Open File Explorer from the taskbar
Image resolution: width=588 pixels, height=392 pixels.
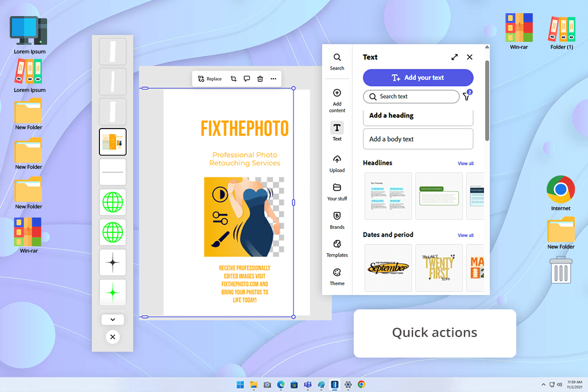point(253,385)
